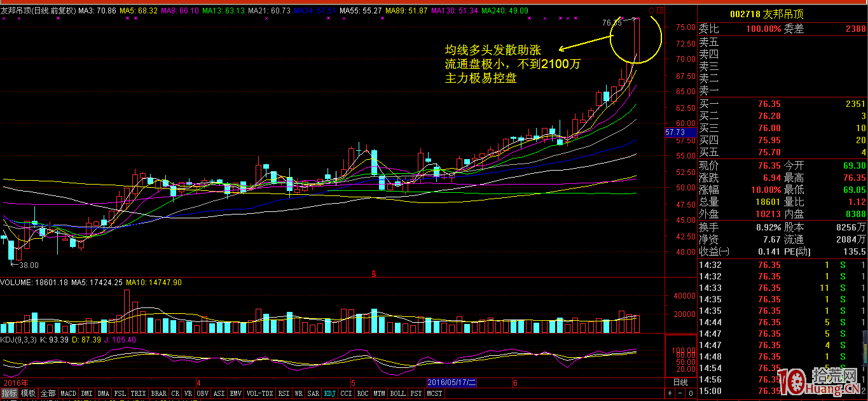Click the PE(动) 135.5 value
This screenshot has height=401, width=868.
[855, 251]
